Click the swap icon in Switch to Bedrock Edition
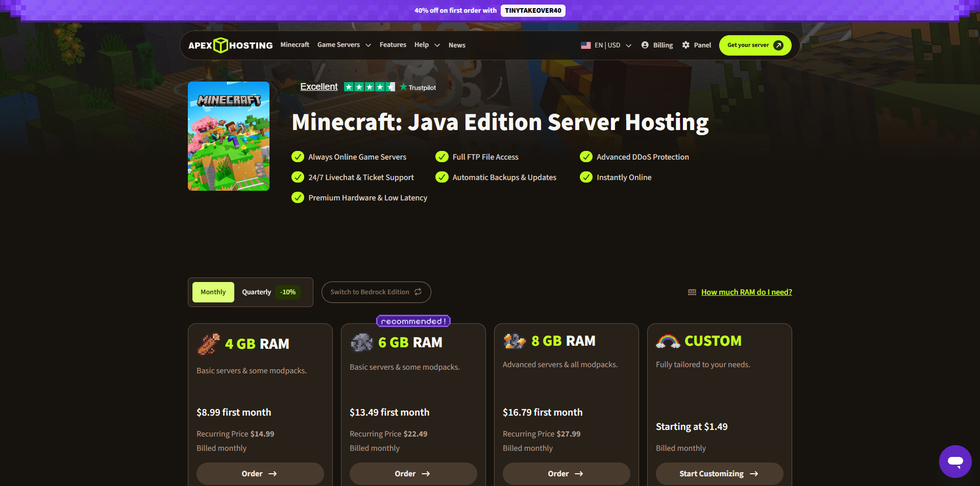The image size is (980, 486). tap(418, 292)
